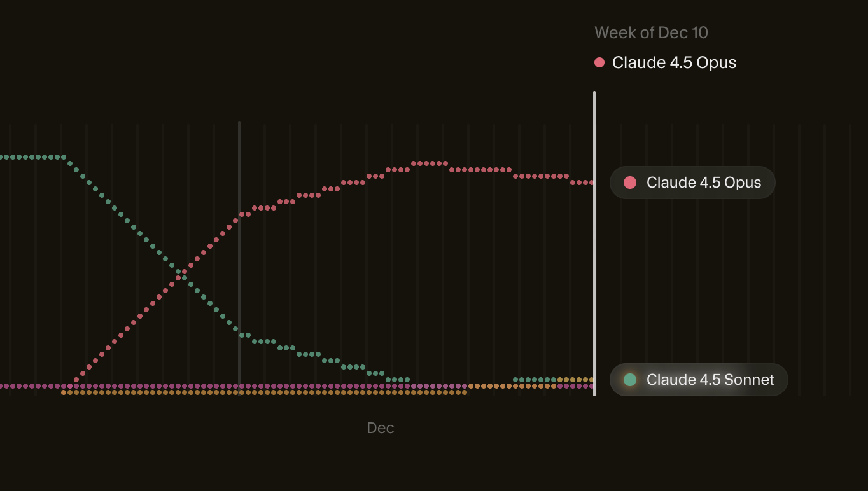
Task: Click the white vertical hover cursor line
Action: [x=594, y=254]
